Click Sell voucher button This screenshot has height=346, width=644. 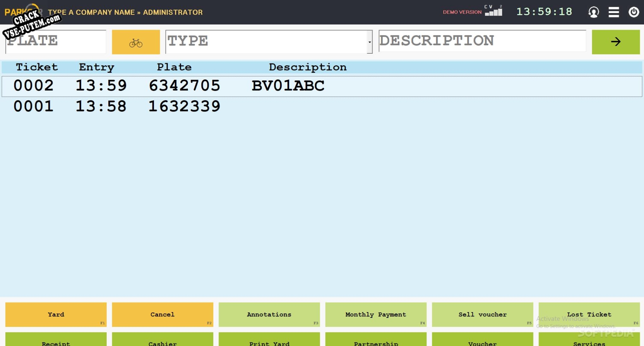[x=482, y=314]
